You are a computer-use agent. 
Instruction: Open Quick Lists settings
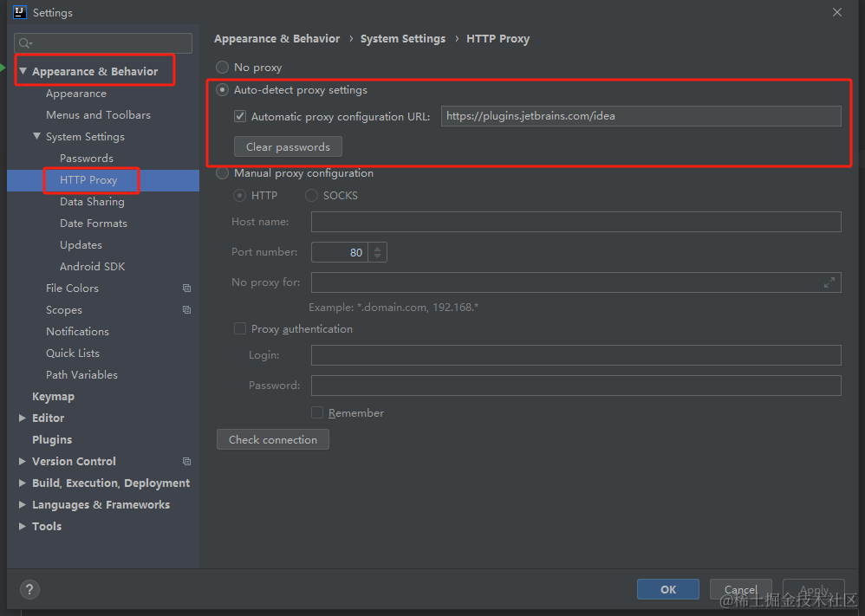point(73,353)
